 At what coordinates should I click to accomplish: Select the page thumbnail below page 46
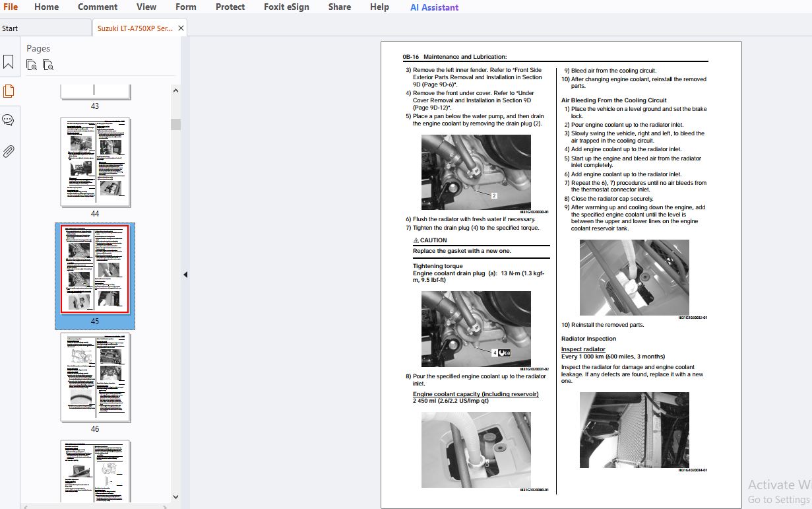pyautogui.click(x=95, y=471)
